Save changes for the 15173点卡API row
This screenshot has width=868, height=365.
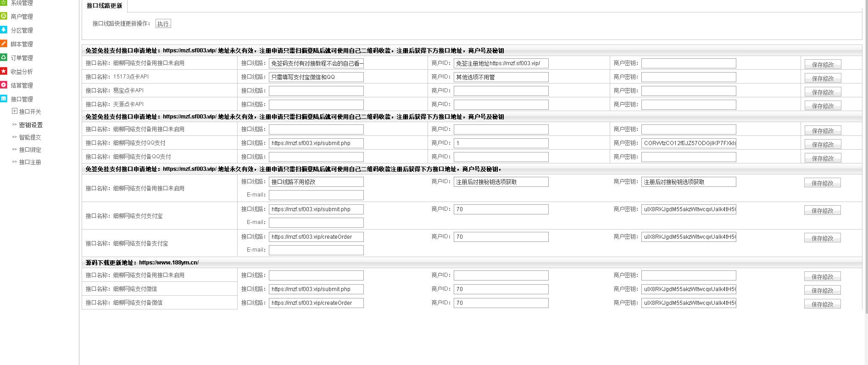click(x=823, y=78)
